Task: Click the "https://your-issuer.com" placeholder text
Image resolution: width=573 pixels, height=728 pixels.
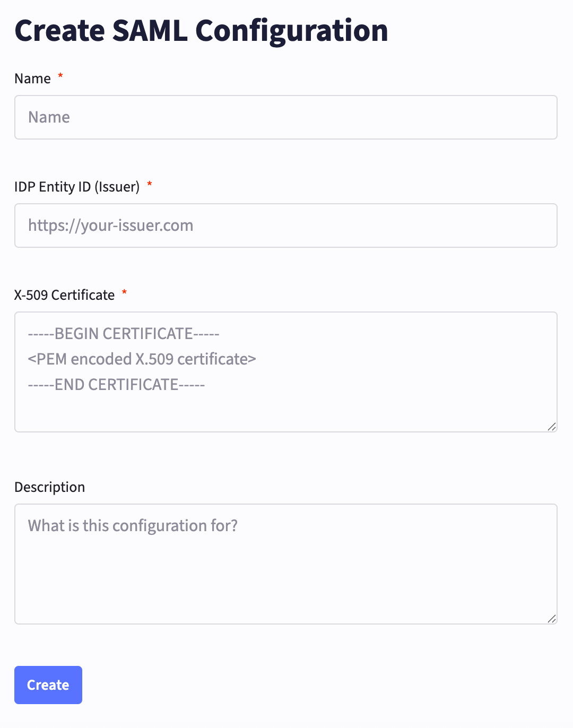Action: click(x=110, y=226)
